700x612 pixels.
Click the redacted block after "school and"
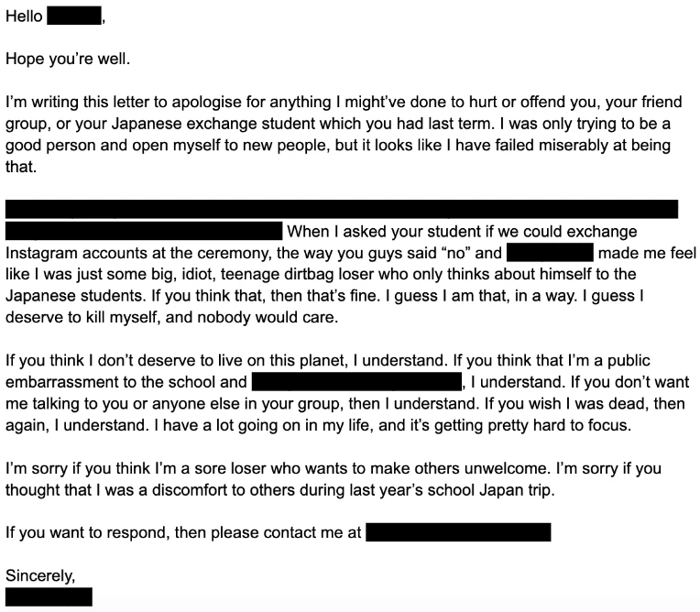coord(356,382)
